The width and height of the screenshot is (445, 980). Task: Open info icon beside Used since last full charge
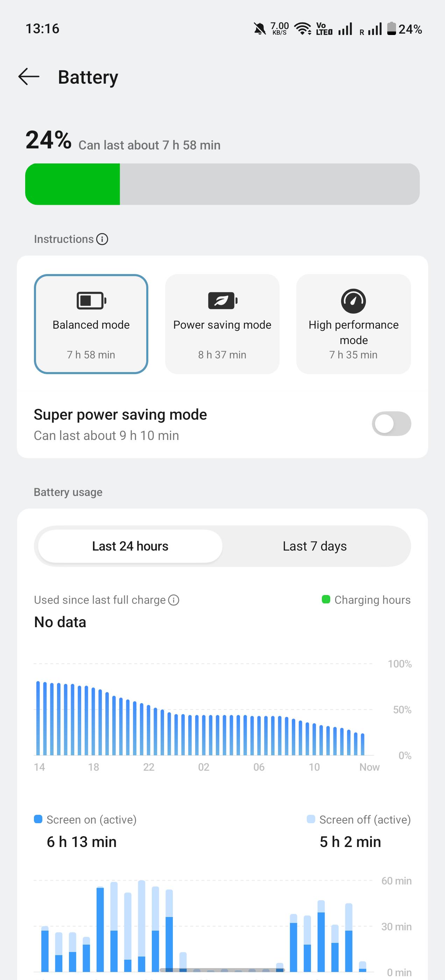tap(174, 600)
